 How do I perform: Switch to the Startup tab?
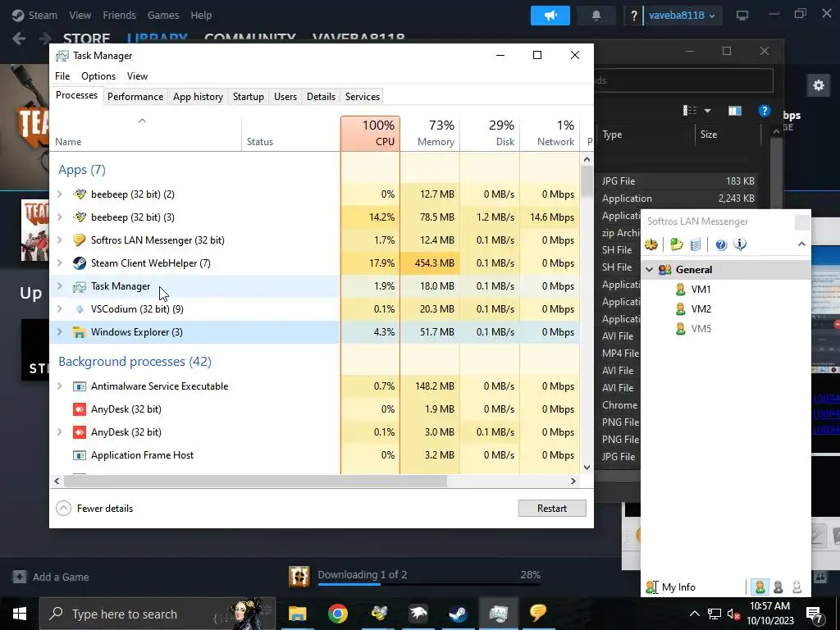248,97
